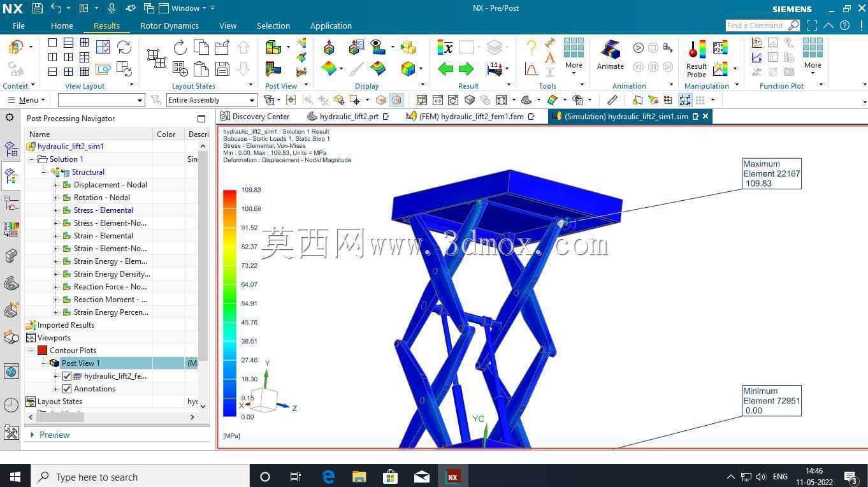
Task: Switch to the Home ribbon tab
Action: pos(62,25)
